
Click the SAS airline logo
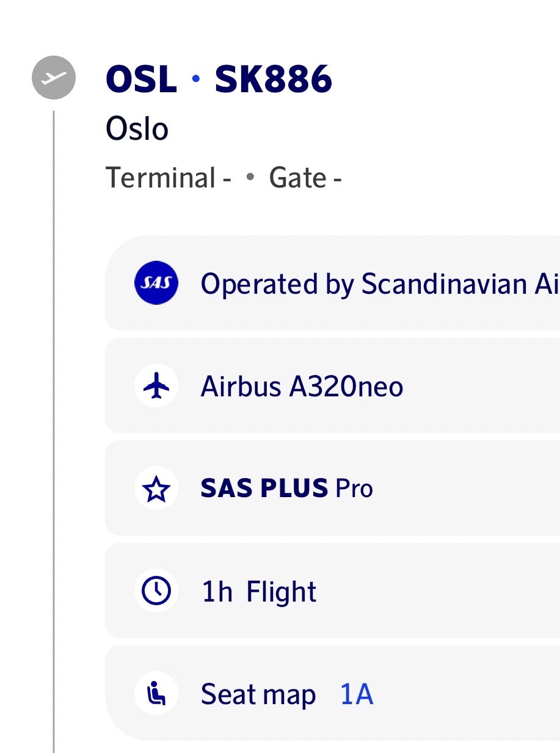[x=156, y=283]
